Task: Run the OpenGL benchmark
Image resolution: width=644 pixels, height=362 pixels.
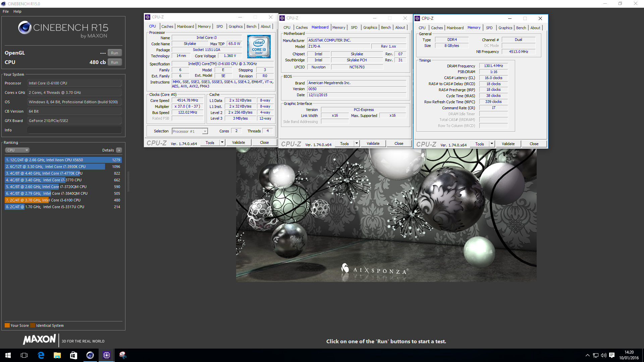Action: click(115, 53)
